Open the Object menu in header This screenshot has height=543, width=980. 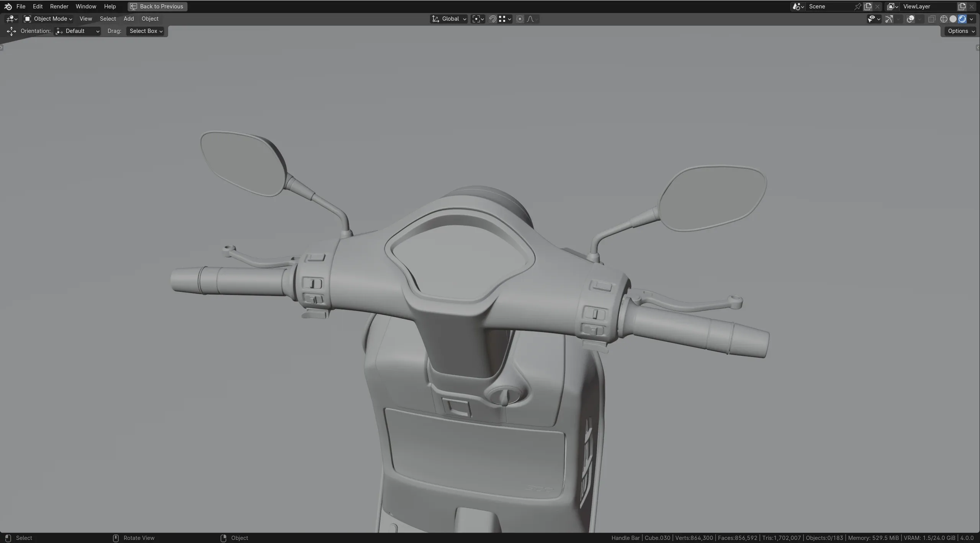pyautogui.click(x=150, y=19)
